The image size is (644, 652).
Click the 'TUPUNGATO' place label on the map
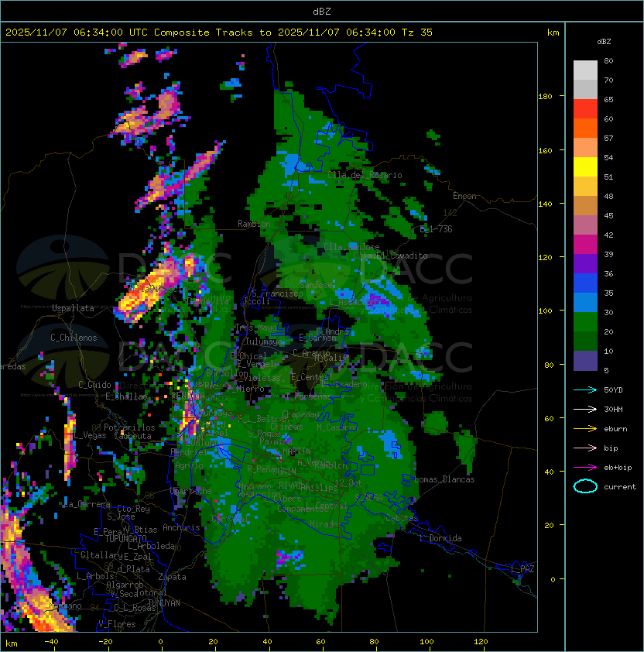pyautogui.click(x=126, y=538)
